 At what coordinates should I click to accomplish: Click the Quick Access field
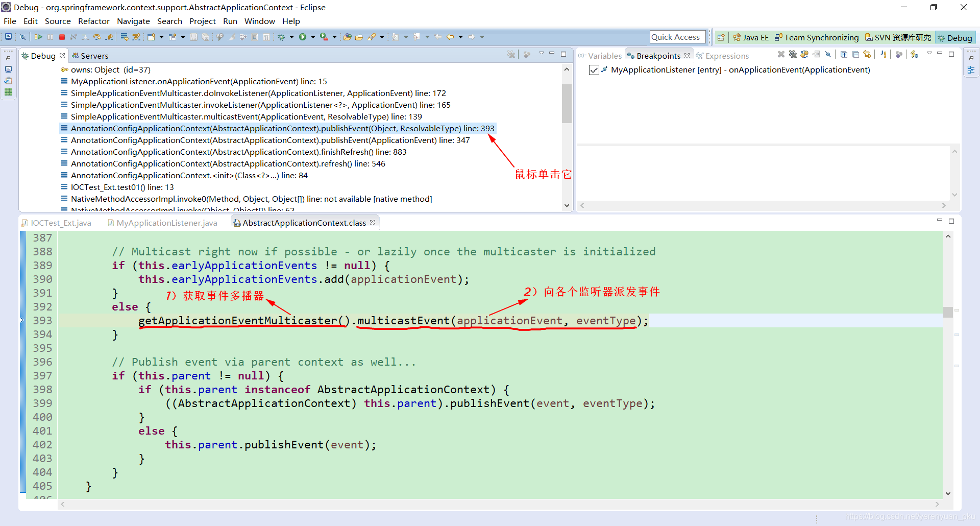677,37
